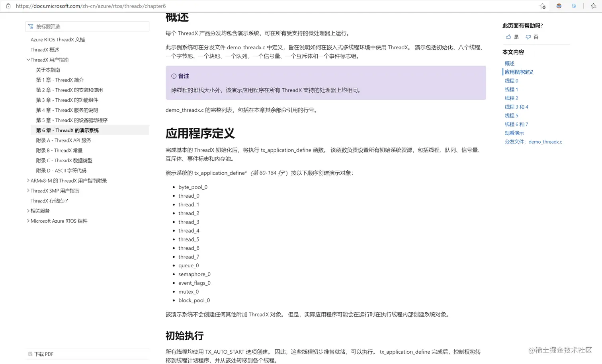Open 附录 C - ThreadX 数据类型
Screen dimensions: 602x364
pyautogui.click(x=64, y=160)
